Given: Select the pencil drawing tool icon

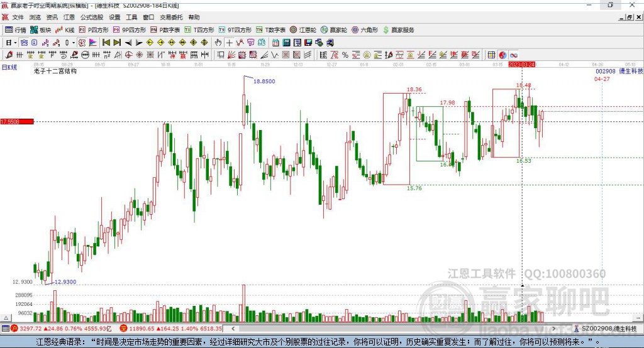Looking at the screenshot, I should click(9, 55).
